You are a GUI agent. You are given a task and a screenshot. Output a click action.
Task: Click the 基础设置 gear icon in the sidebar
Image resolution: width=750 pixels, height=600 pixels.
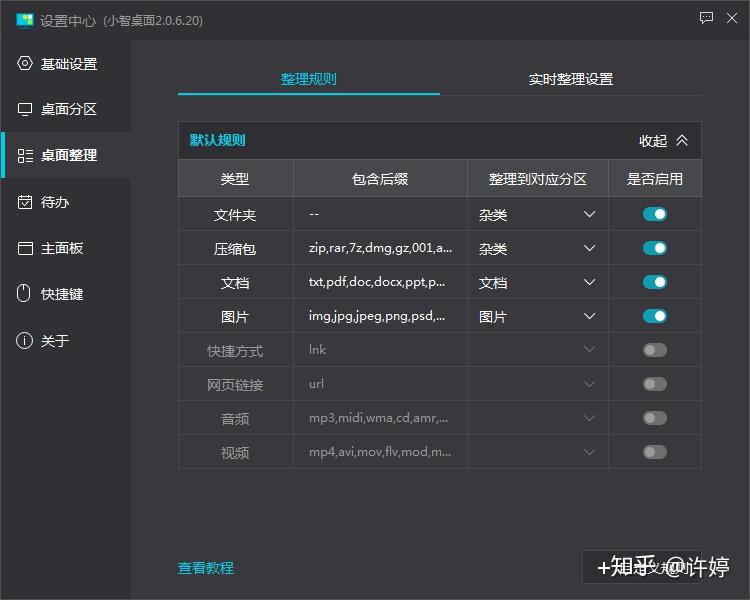tap(25, 63)
